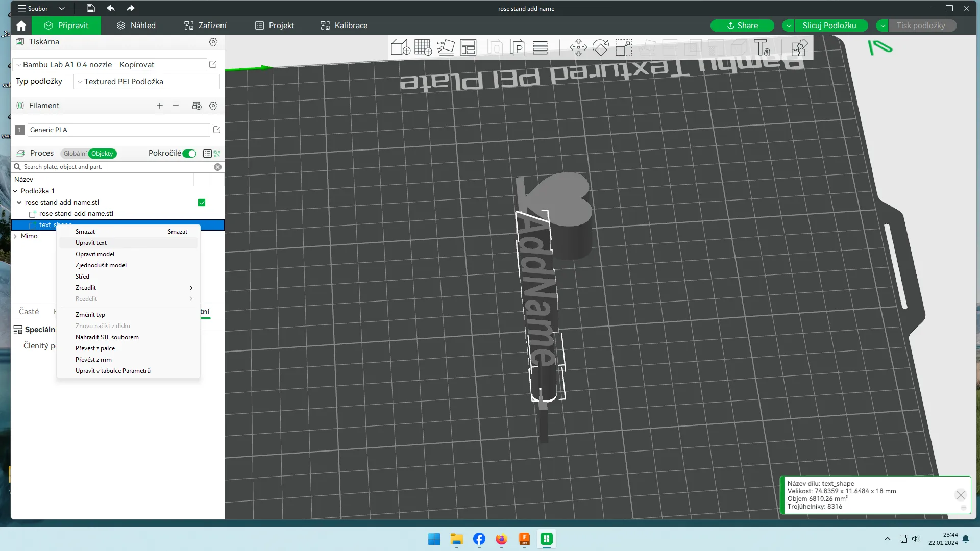Select the Scale tool
The width and height of the screenshot is (980, 551).
623,47
